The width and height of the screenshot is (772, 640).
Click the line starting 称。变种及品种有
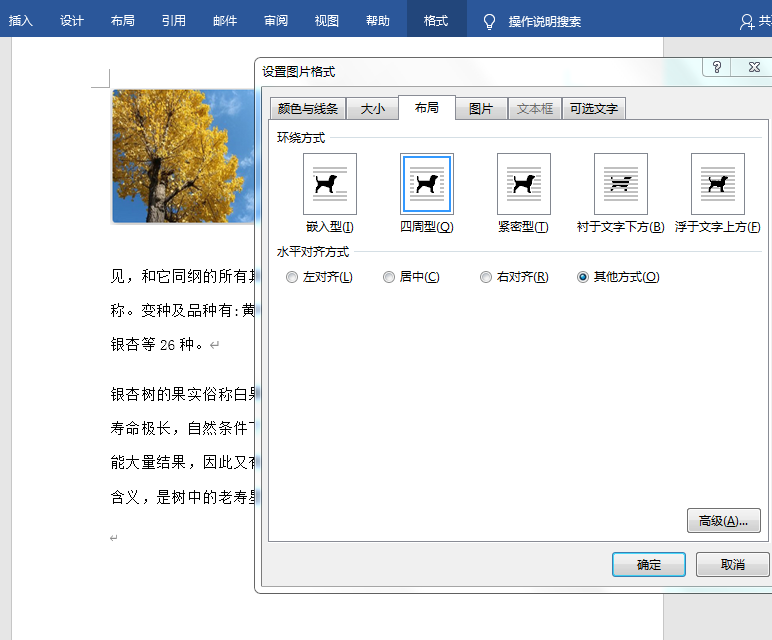click(182, 311)
